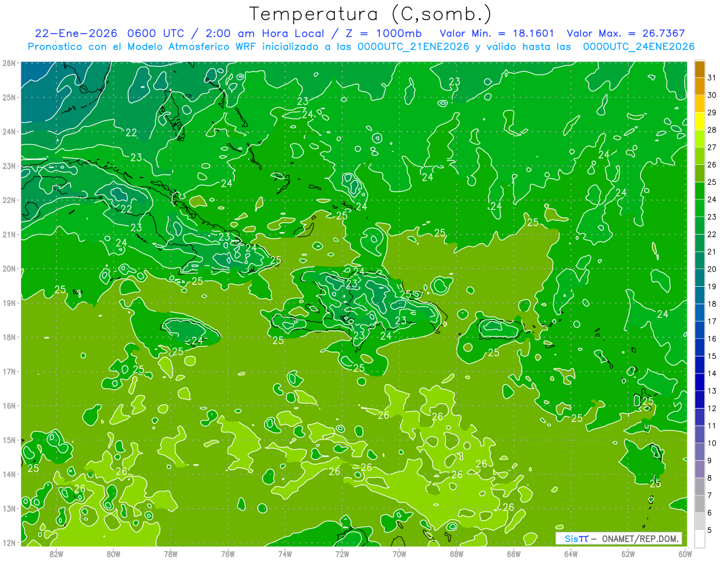Click the legend swatch between 30 and 31
This screenshot has height=562, width=728.
coord(699,87)
